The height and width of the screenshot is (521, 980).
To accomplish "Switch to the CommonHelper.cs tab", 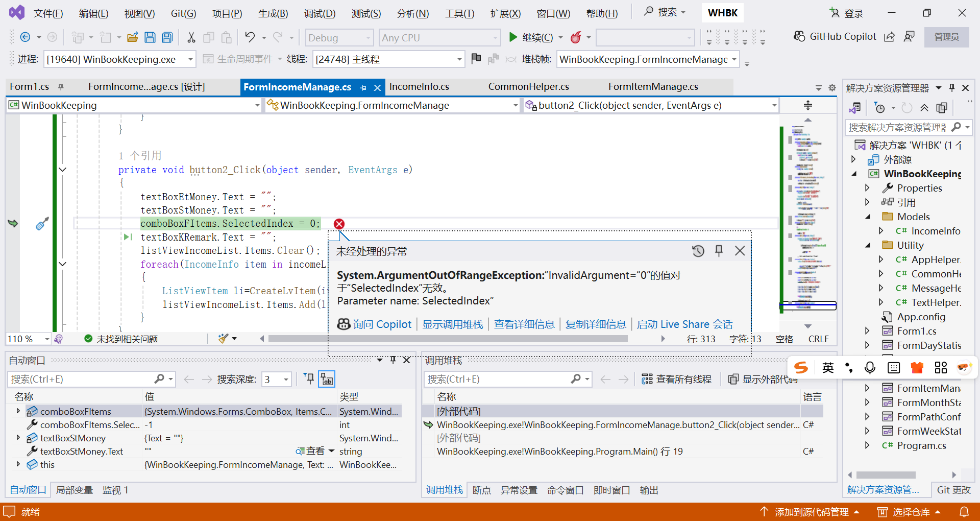I will (x=528, y=87).
